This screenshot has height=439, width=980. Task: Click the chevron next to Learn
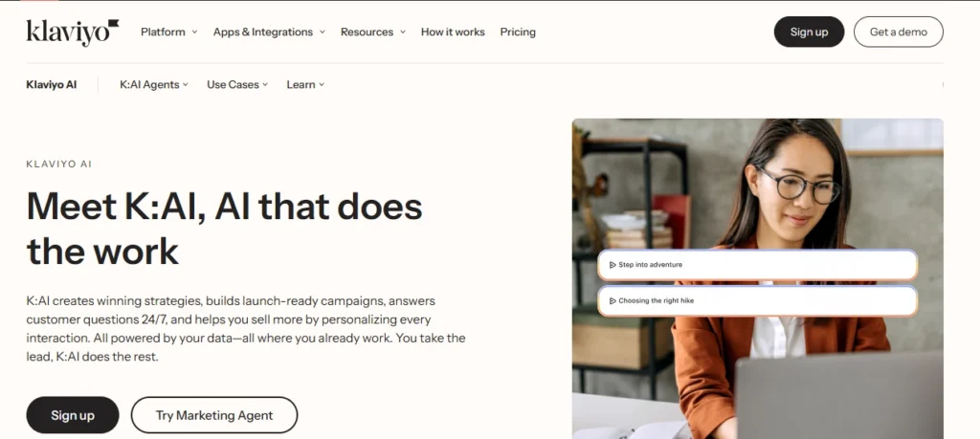(x=322, y=85)
